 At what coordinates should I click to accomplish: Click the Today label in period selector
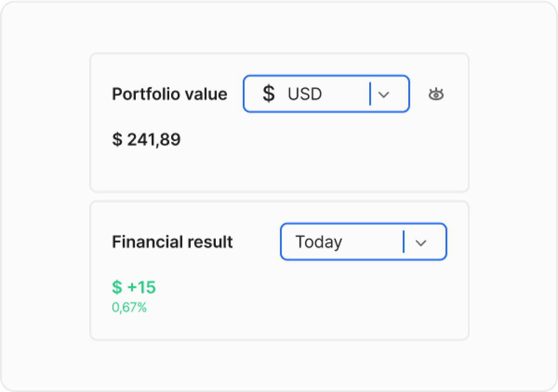(319, 242)
